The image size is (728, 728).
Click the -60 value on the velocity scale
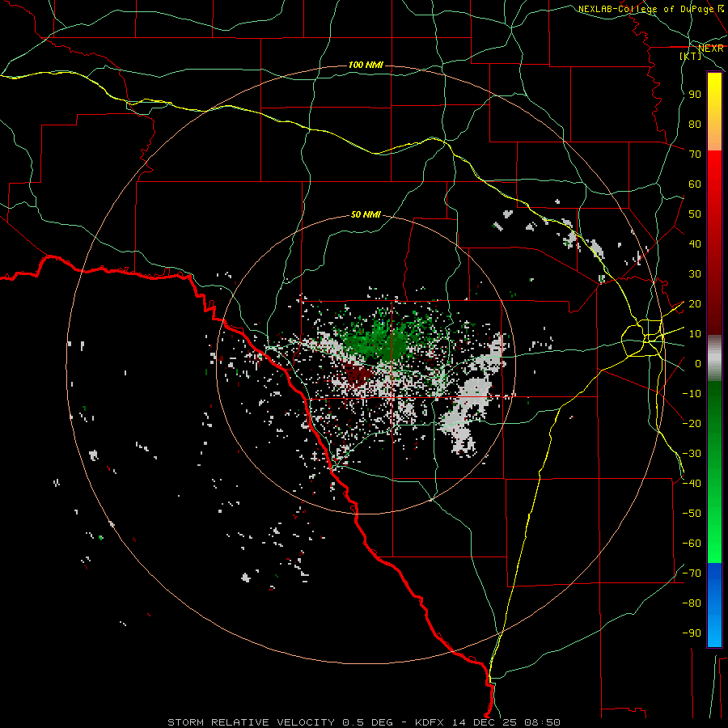coord(692,544)
